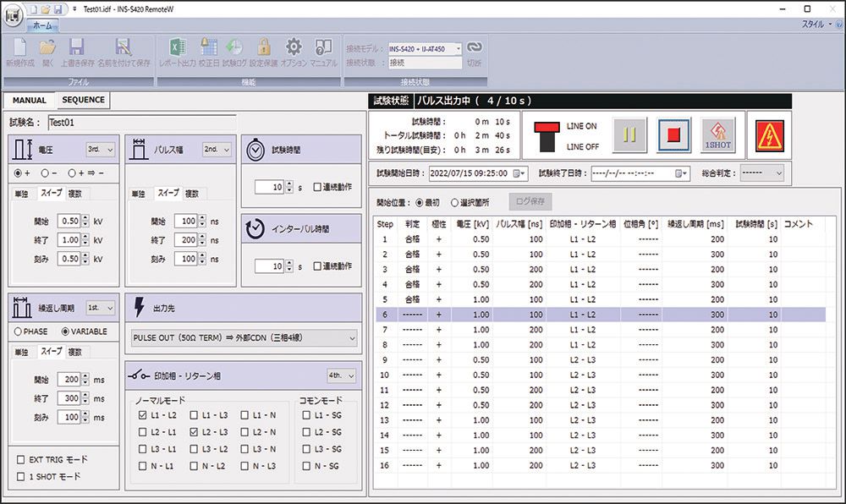Click the disconnect (切断) link icon

pyautogui.click(x=475, y=47)
